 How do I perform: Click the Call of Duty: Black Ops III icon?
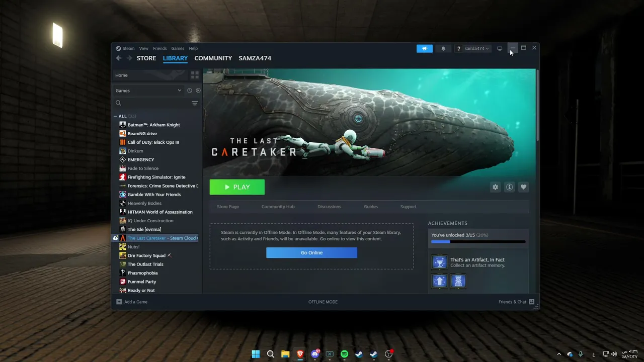(123, 142)
